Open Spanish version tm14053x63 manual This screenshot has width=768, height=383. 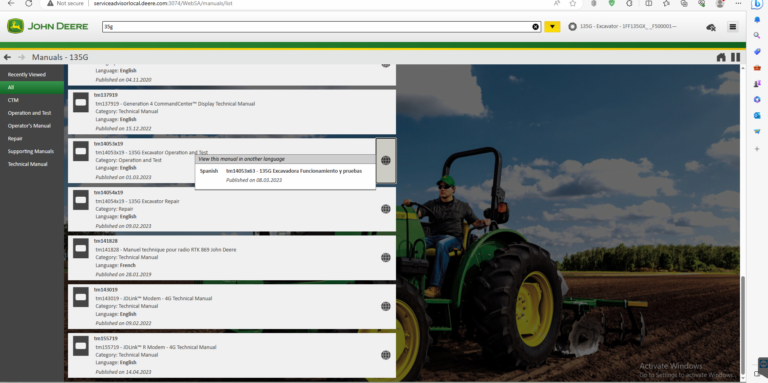294,171
